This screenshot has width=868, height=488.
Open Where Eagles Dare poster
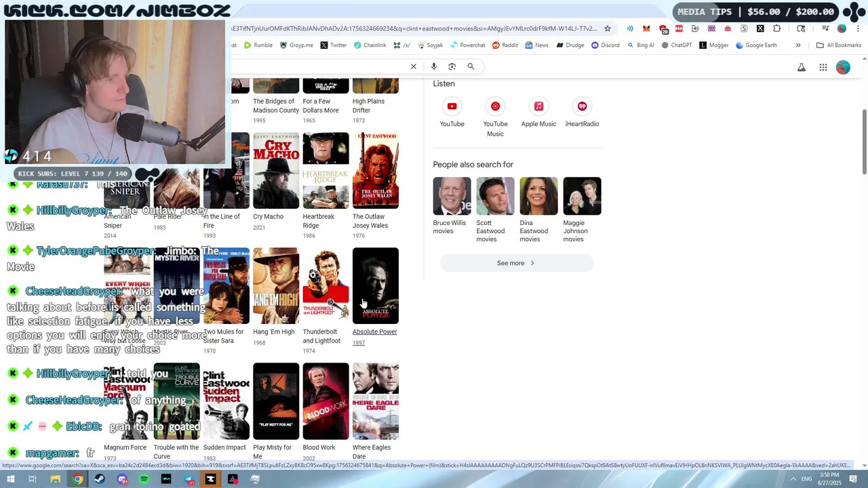[x=376, y=401]
